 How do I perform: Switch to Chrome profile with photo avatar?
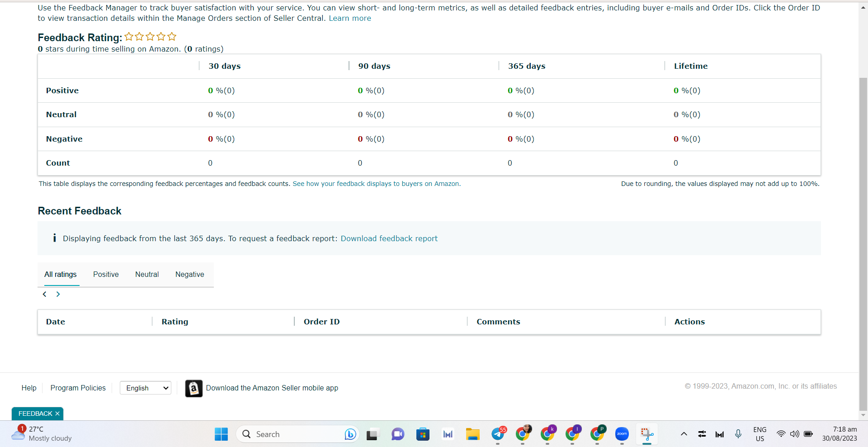click(x=523, y=434)
